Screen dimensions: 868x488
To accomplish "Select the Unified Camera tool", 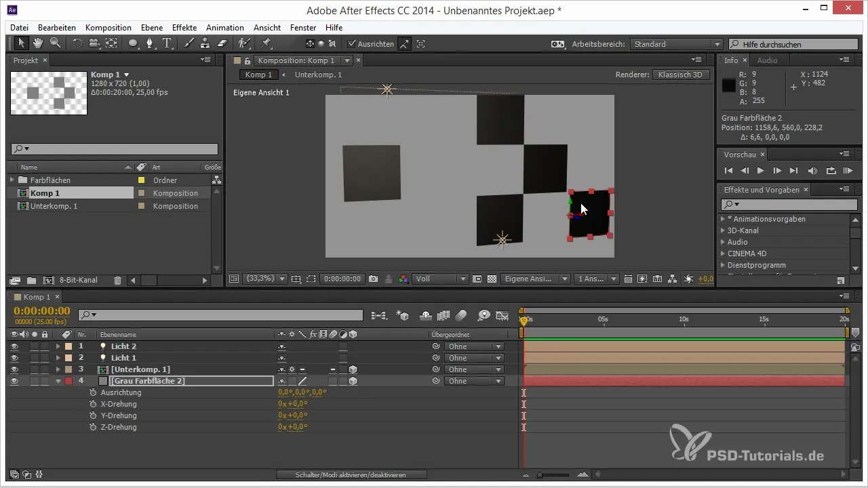I will (x=94, y=43).
